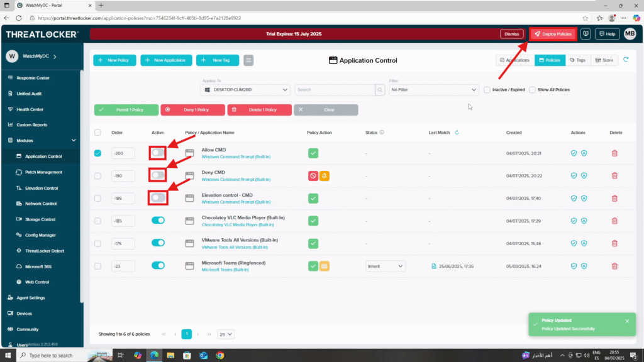Click the Delete 1 Policy button

pyautogui.click(x=259, y=109)
